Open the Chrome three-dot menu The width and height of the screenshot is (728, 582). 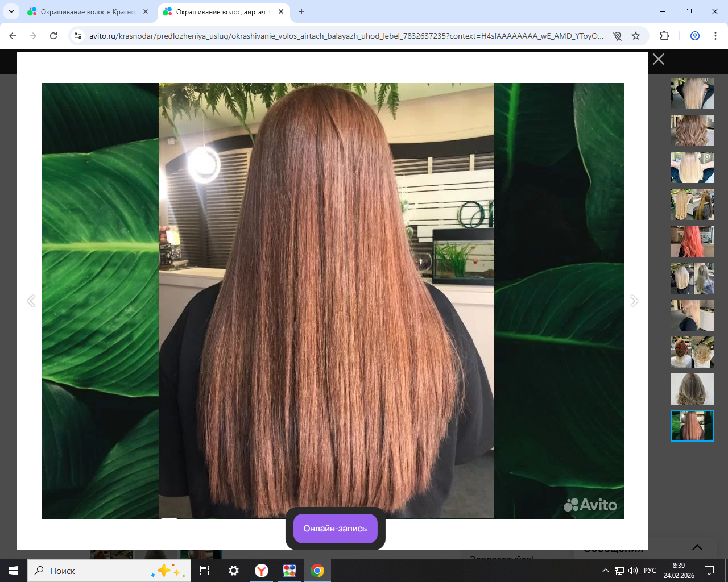pos(715,36)
